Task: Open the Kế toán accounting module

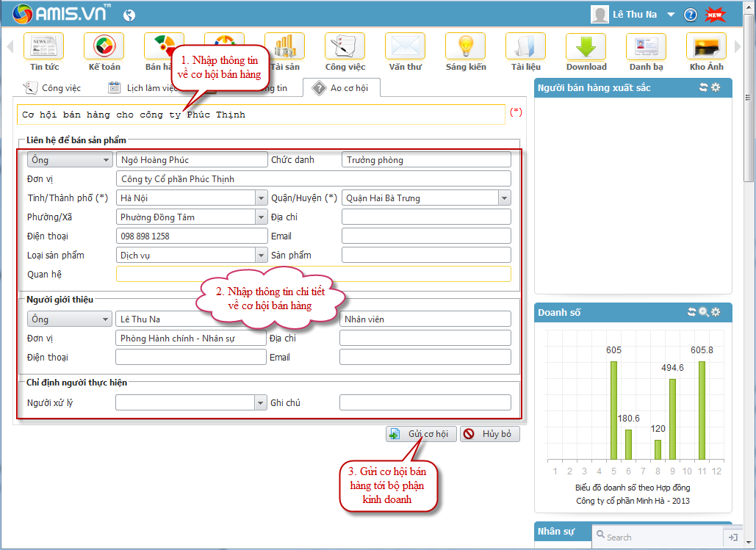Action: 104,47
